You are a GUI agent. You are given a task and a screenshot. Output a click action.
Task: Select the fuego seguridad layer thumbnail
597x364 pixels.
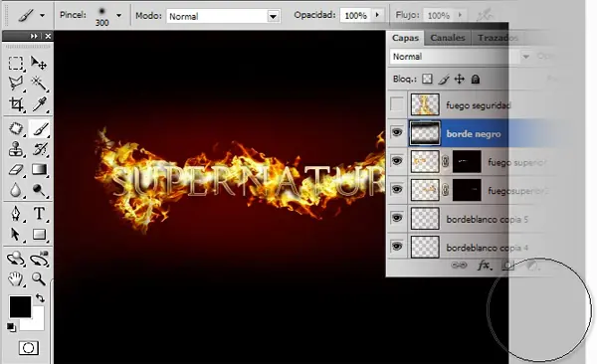click(425, 104)
